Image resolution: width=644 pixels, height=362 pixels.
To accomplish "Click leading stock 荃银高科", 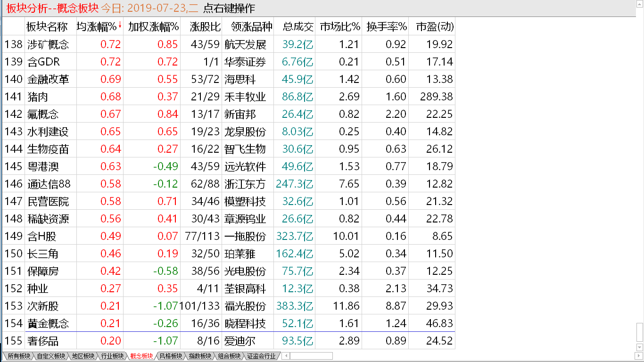I will tap(245, 288).
